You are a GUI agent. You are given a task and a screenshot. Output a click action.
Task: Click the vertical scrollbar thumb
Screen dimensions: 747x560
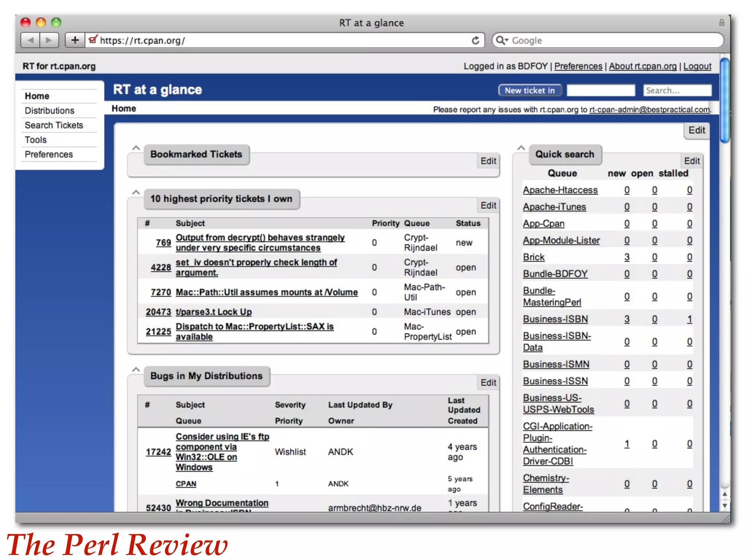click(x=725, y=100)
